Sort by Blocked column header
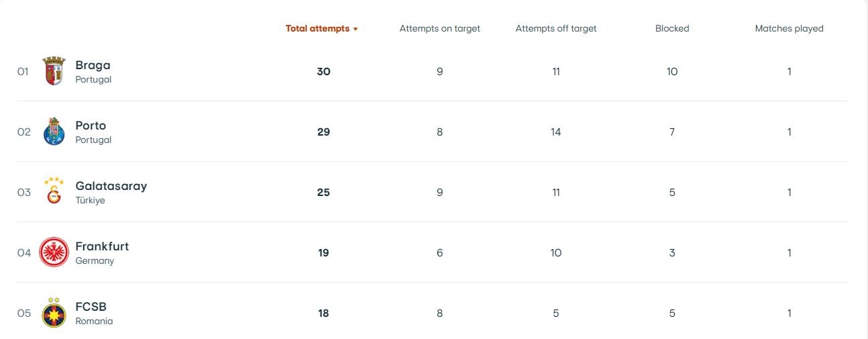868x339 pixels. tap(672, 29)
